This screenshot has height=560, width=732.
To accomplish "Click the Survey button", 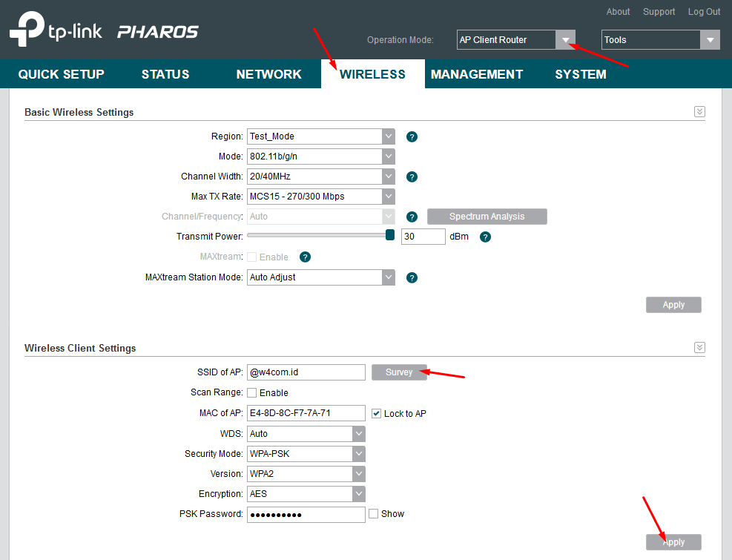I will coord(399,372).
